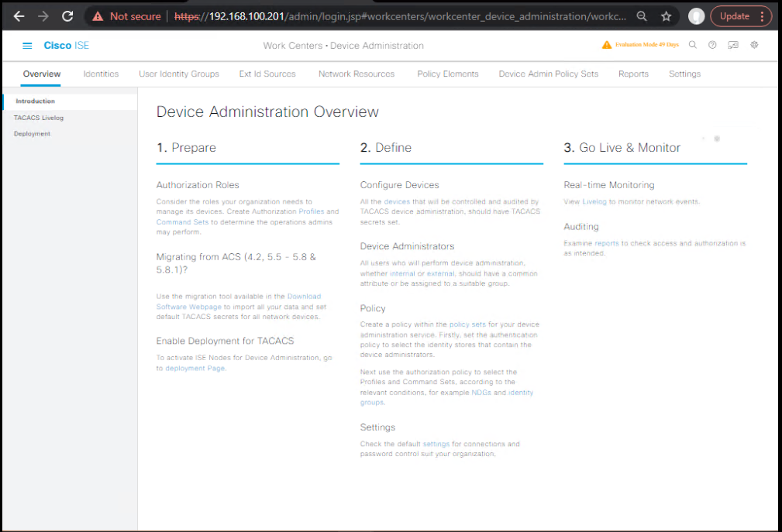
Task: Follow the Profiles link
Action: click(312, 211)
